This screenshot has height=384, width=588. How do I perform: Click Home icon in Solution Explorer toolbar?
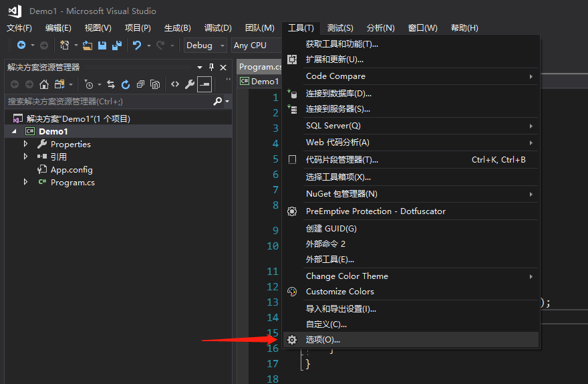(x=44, y=84)
